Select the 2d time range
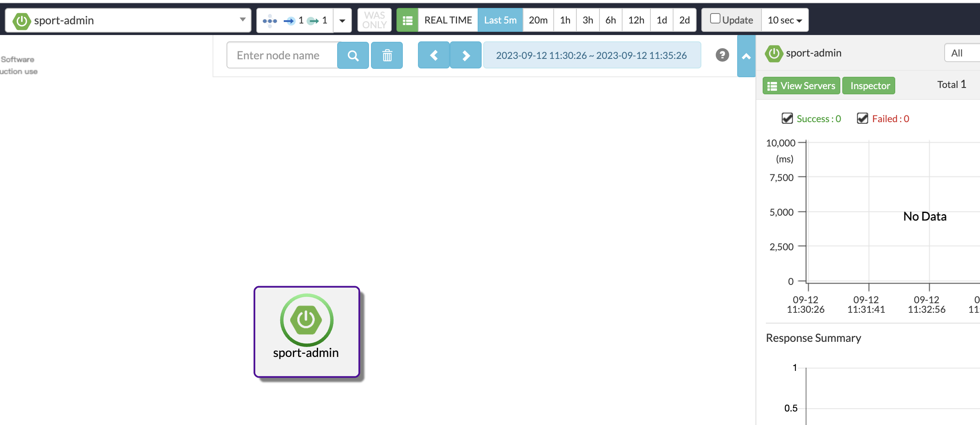Image resolution: width=980 pixels, height=425 pixels. point(684,20)
